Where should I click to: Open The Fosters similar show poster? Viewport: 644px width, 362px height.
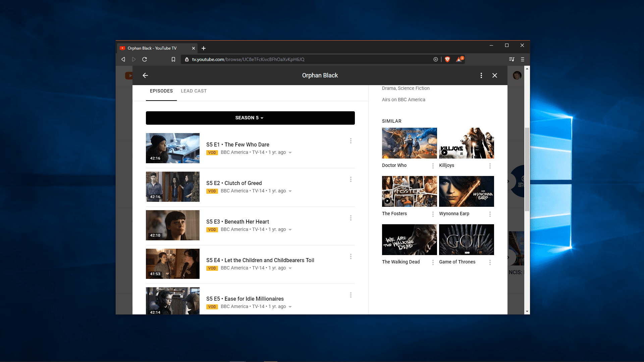coord(410,191)
